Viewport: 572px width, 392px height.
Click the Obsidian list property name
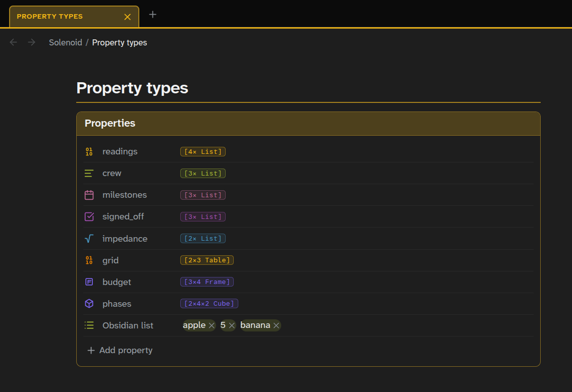128,325
